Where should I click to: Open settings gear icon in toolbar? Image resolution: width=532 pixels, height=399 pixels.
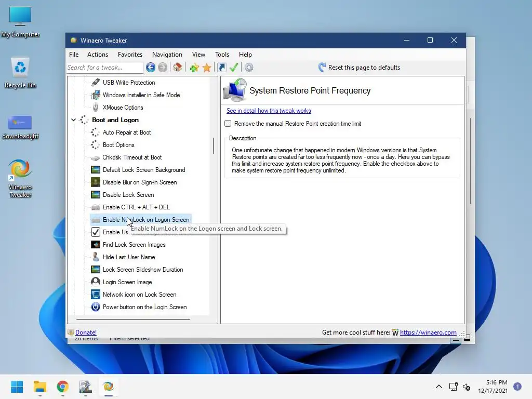tap(249, 68)
